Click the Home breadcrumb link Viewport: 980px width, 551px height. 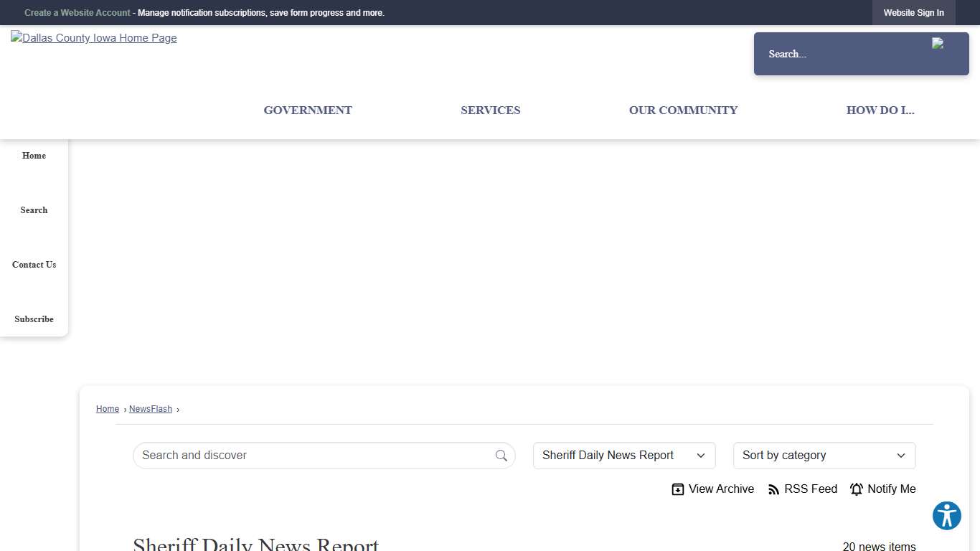(x=108, y=409)
